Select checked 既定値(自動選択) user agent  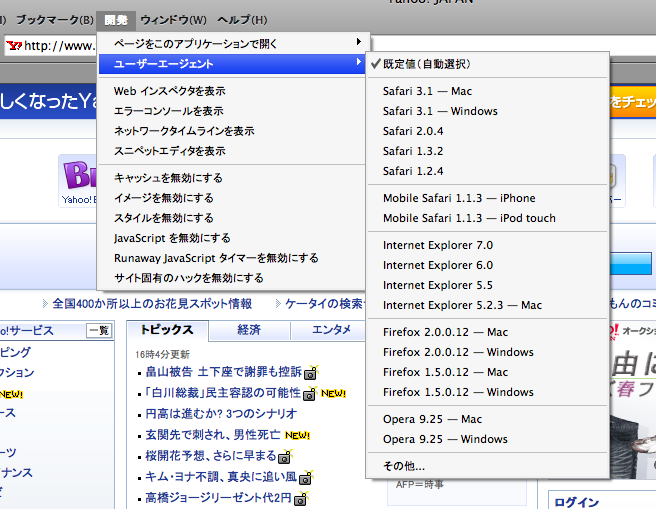coord(487,64)
